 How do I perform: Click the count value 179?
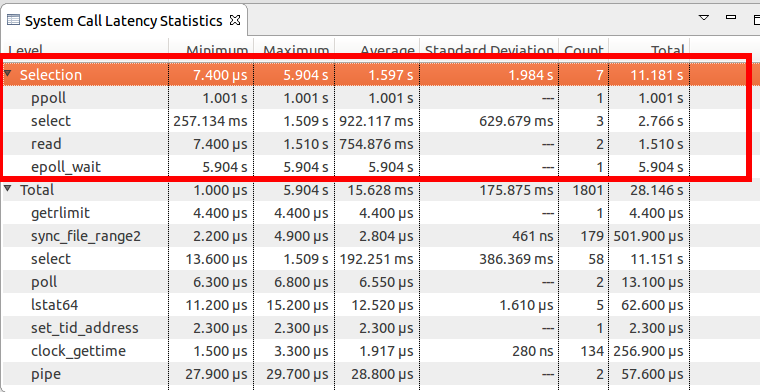pyautogui.click(x=592, y=236)
